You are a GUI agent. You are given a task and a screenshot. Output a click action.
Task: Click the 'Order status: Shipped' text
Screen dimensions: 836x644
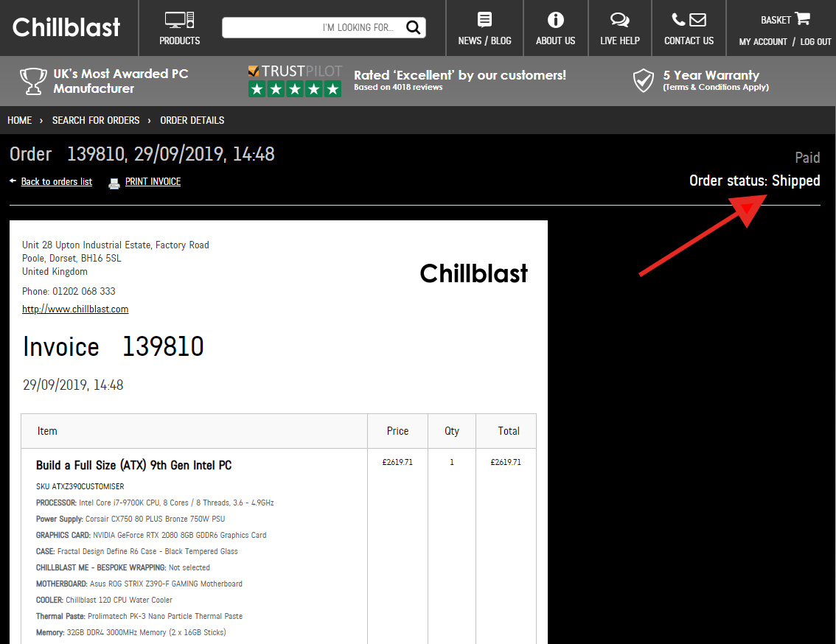pyautogui.click(x=754, y=181)
